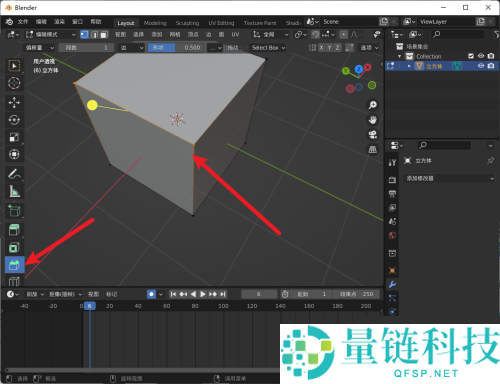Toggle Collection exclude checkbox
Viewport: 500px width, 384px height.
click(x=471, y=56)
